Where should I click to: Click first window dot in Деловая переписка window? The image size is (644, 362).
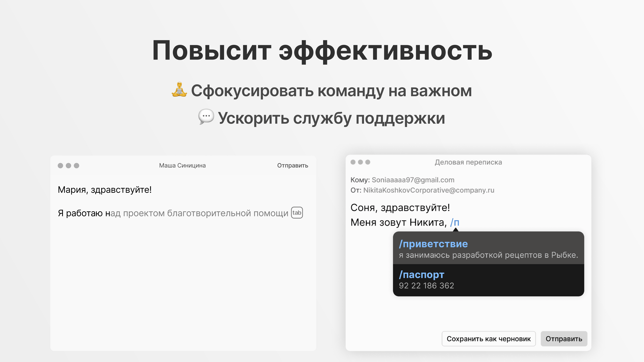click(353, 162)
